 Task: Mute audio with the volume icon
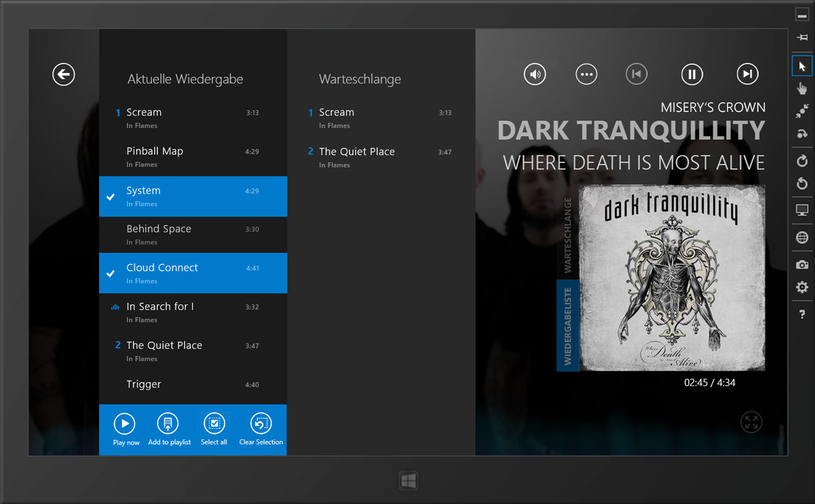(x=535, y=74)
